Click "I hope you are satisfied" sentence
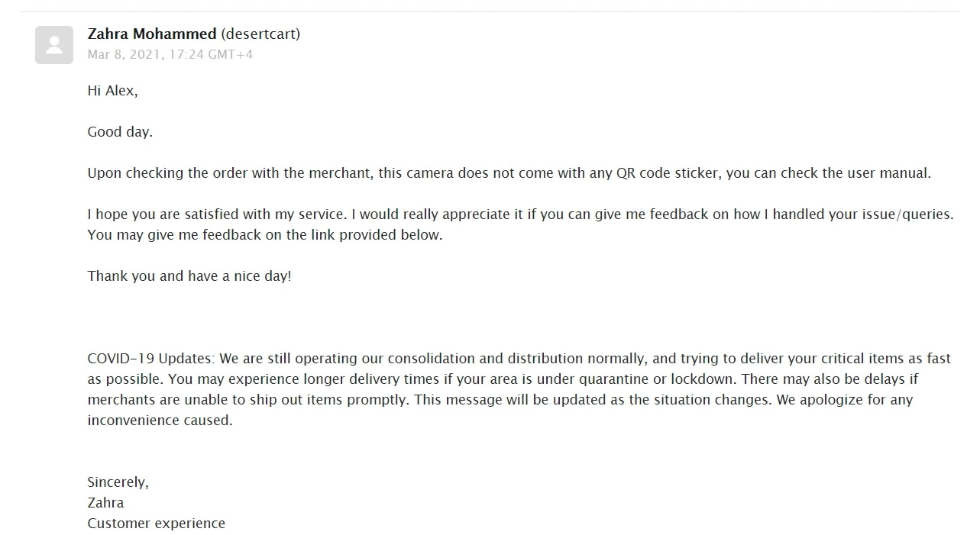 [x=217, y=214]
